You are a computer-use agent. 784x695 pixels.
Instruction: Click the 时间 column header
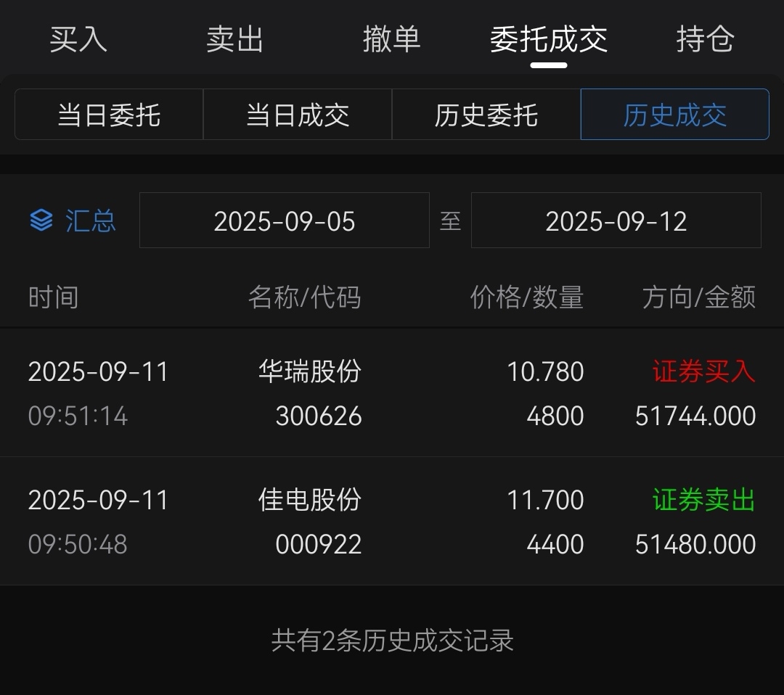(53, 297)
